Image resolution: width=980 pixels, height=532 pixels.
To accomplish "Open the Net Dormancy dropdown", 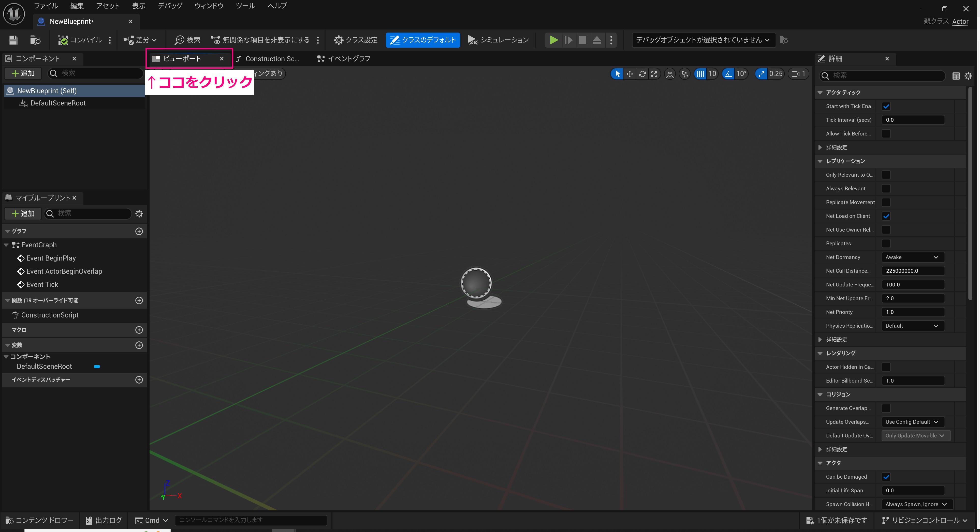I will tap(912, 257).
